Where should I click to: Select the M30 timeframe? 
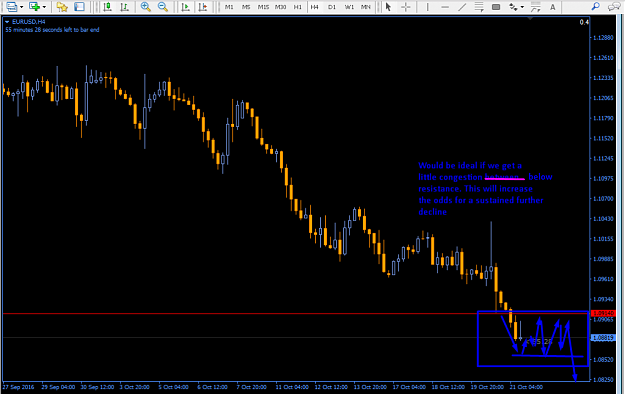[281, 7]
